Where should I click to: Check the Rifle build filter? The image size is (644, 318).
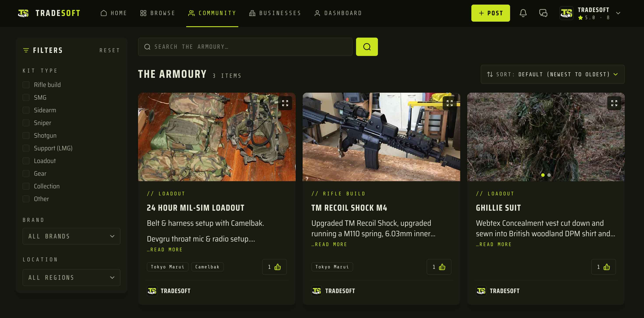[x=26, y=85]
